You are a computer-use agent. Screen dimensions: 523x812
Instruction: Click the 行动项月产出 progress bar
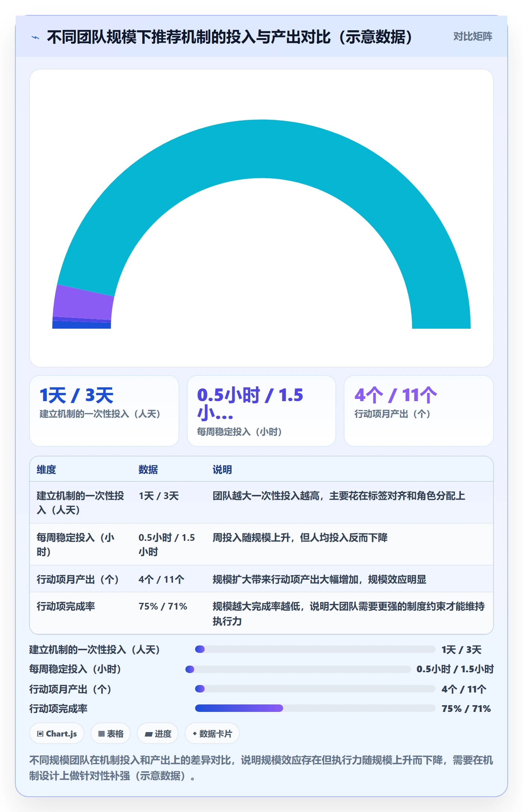pos(315,689)
